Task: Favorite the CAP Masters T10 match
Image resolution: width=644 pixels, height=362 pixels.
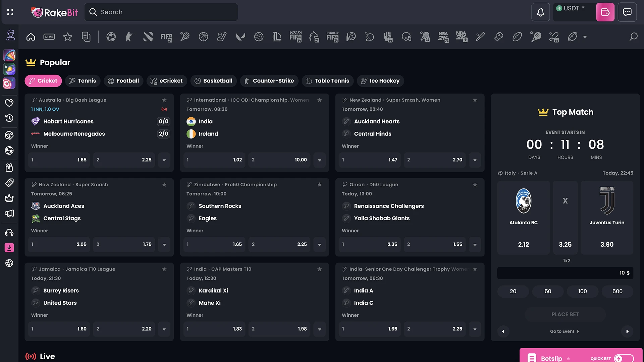Action: point(319,269)
